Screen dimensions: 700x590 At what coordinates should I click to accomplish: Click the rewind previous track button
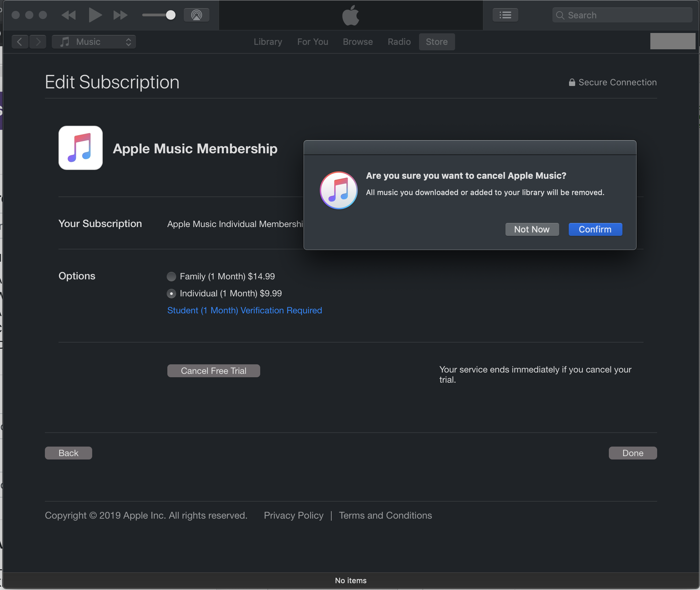69,15
